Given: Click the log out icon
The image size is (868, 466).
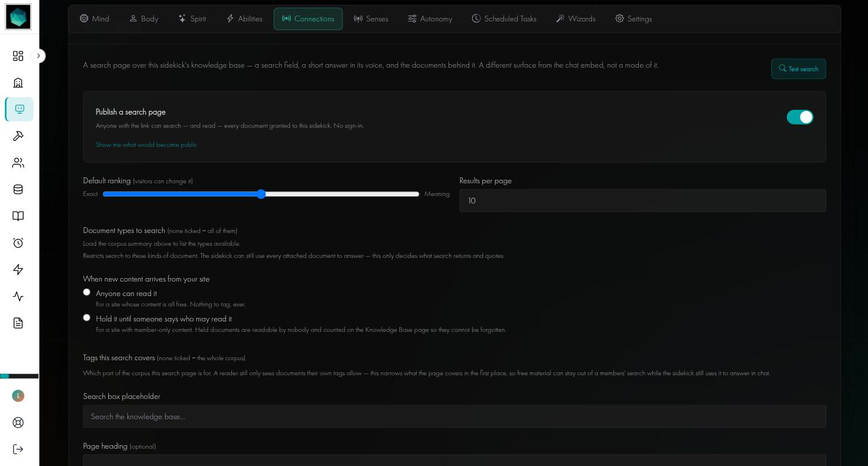Looking at the screenshot, I should pos(18,449).
